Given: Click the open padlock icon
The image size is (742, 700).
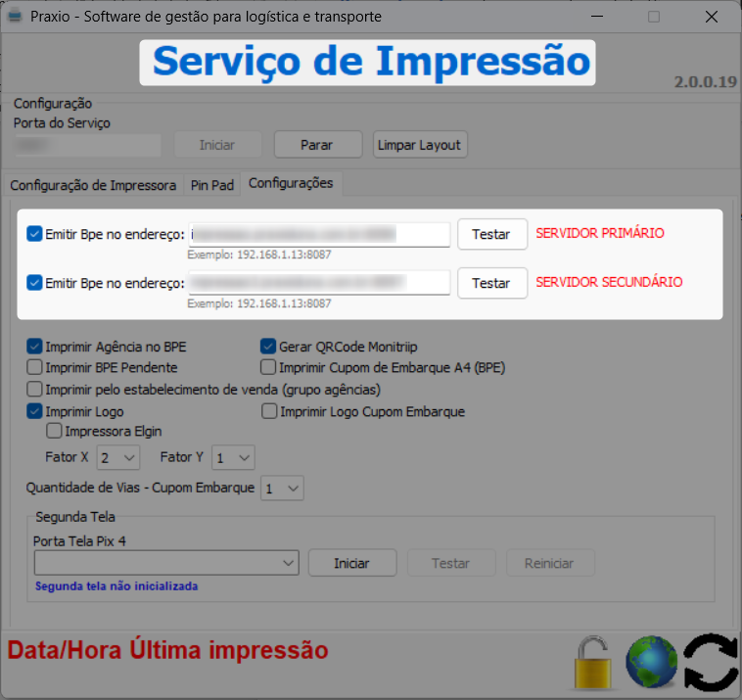Looking at the screenshot, I should pyautogui.click(x=592, y=662).
